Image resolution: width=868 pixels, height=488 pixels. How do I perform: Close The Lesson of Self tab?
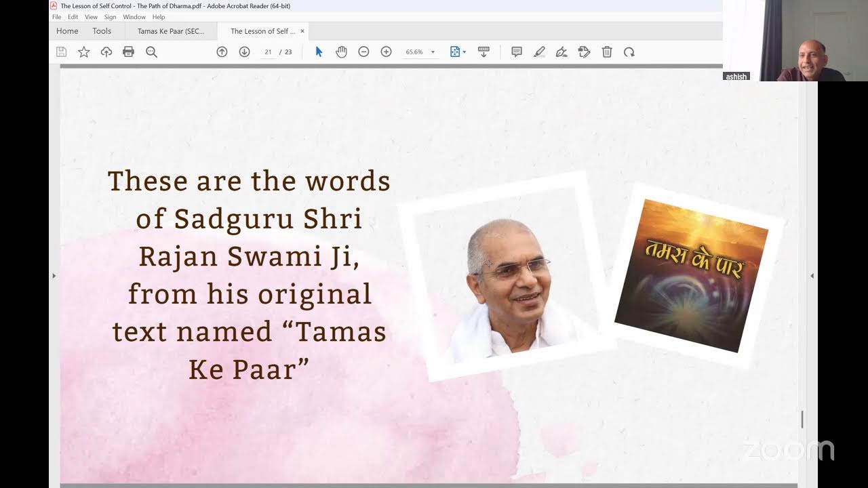tap(302, 31)
